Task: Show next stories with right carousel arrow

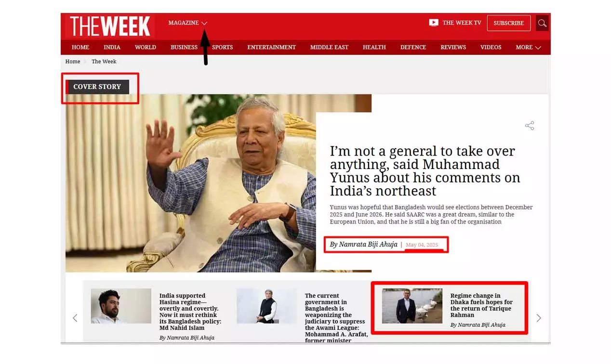Action: point(539,318)
